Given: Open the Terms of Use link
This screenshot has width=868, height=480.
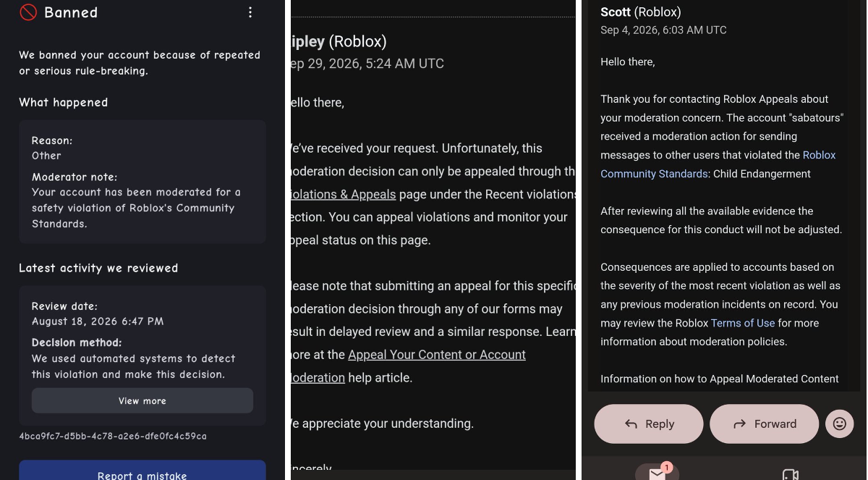Looking at the screenshot, I should click(x=743, y=323).
